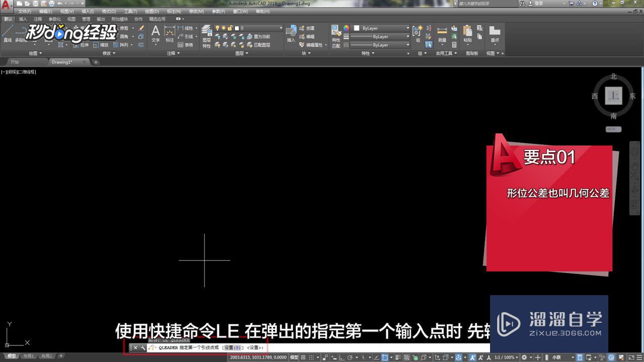Click the Scale (缩放) modify tool
Image resolution: width=644 pixels, height=362 pixels.
tap(100, 45)
